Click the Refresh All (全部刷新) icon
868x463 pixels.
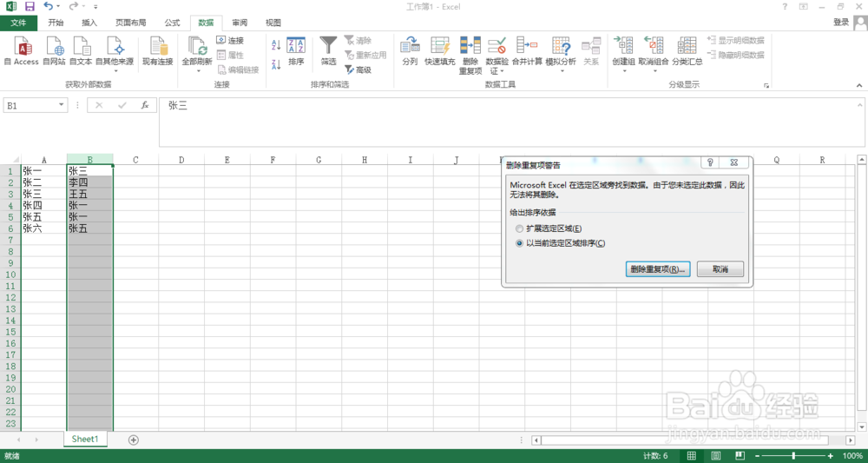click(x=197, y=45)
